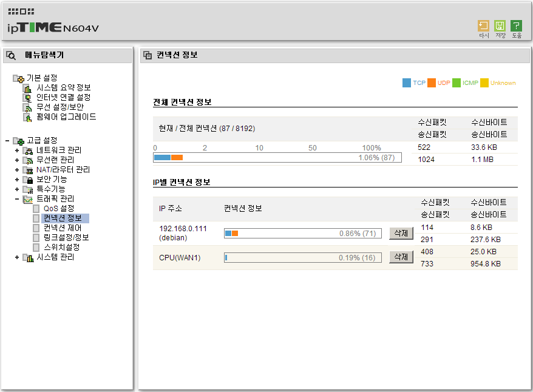Select the 컨넥션 정보 menu item

[63, 218]
